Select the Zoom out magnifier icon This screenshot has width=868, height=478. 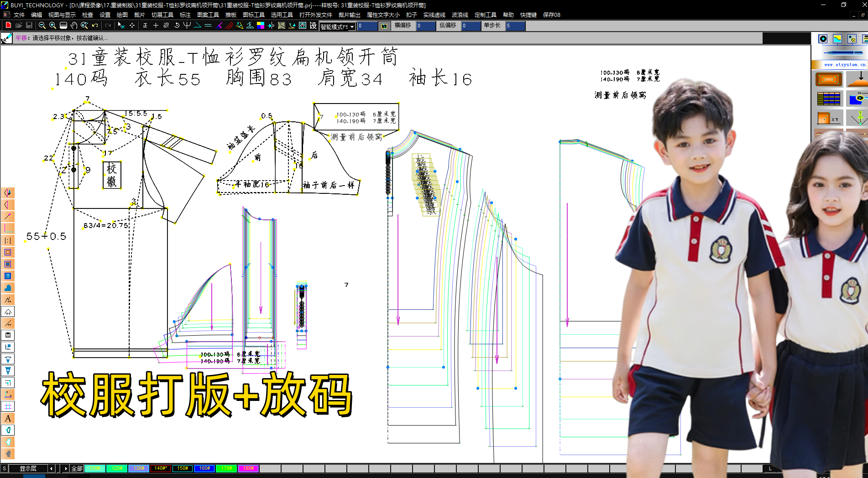pyautogui.click(x=42, y=26)
